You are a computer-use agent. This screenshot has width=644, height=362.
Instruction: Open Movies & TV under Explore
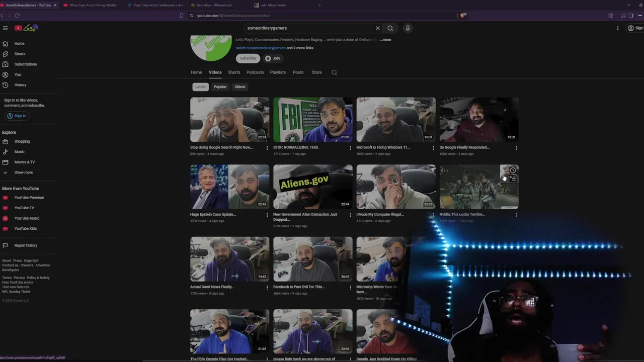24,162
